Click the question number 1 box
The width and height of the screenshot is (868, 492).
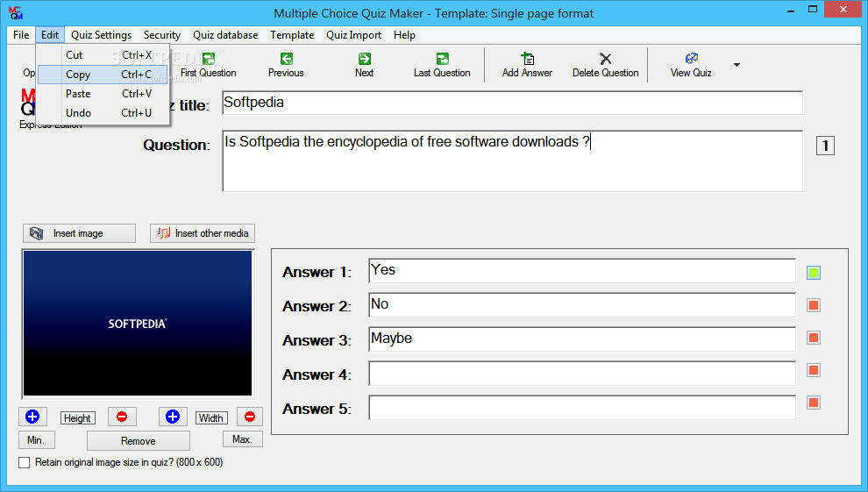click(825, 146)
